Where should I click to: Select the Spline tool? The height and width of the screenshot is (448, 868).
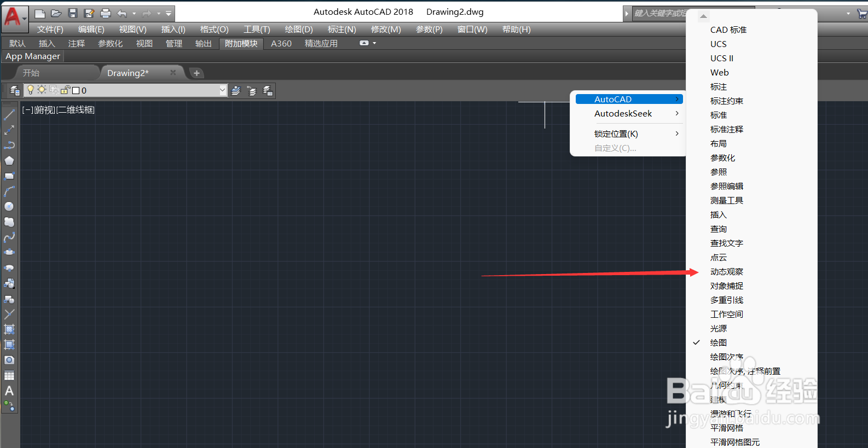tap(9, 237)
